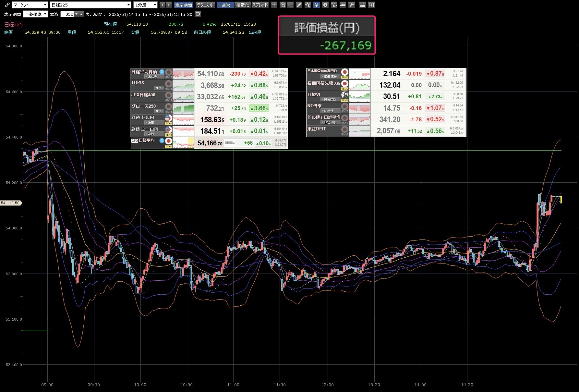Click the 本数 bar count input field
The image size is (579, 392).
click(67, 14)
